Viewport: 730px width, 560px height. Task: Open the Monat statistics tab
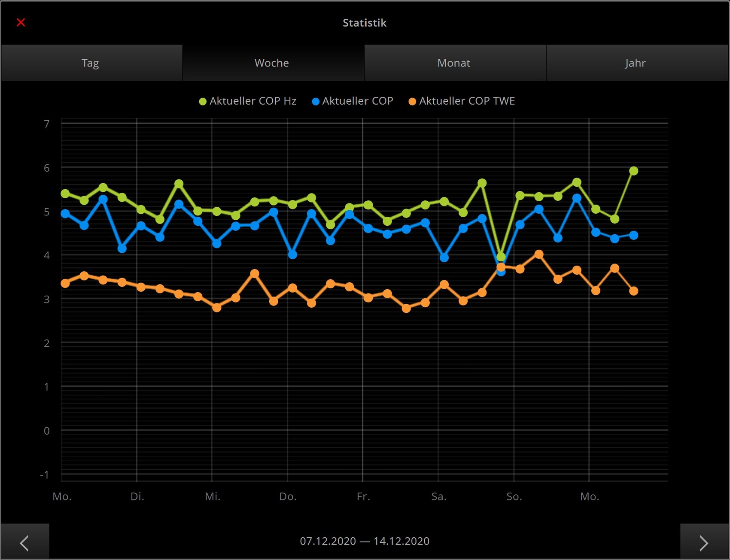[454, 63]
